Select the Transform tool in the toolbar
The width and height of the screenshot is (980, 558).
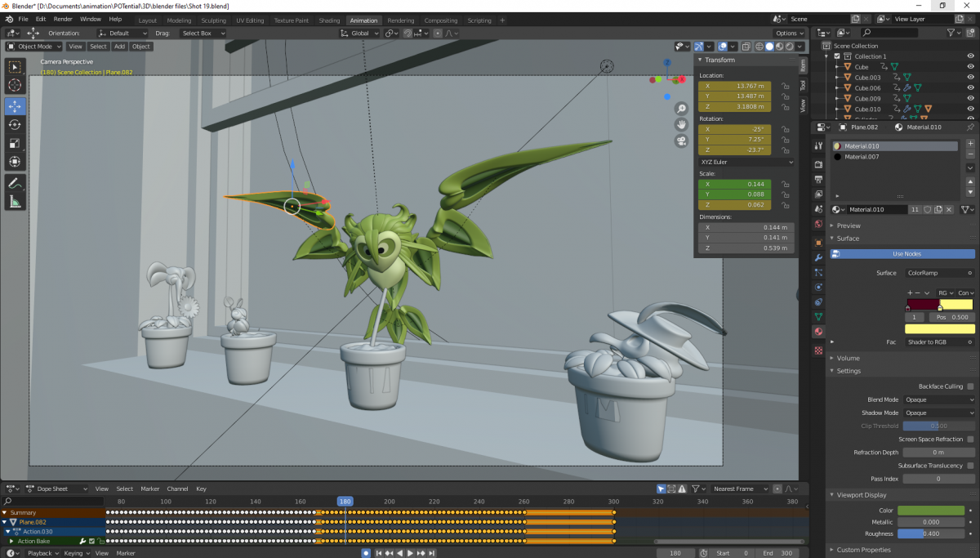point(16,162)
